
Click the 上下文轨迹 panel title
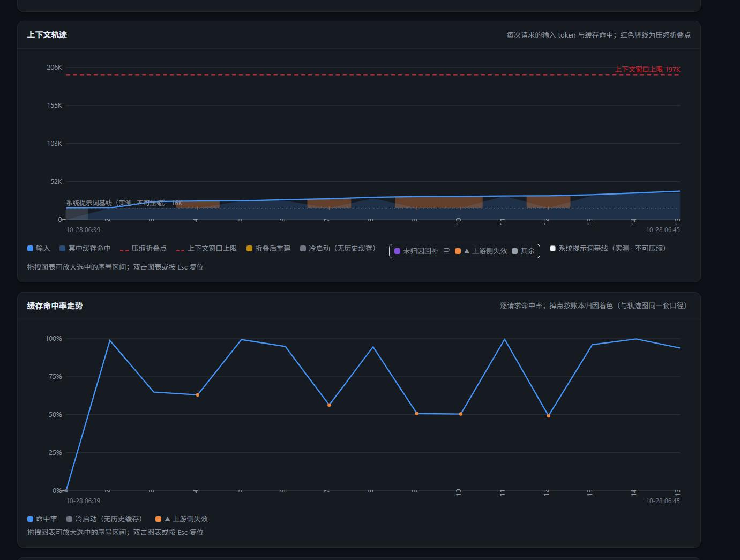click(x=47, y=35)
